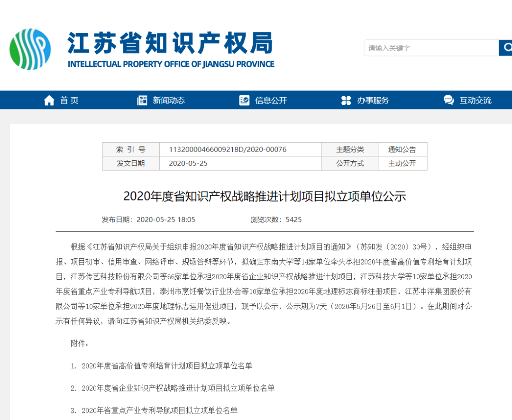
Task: Click the 索引号 table label
Action: (131, 150)
